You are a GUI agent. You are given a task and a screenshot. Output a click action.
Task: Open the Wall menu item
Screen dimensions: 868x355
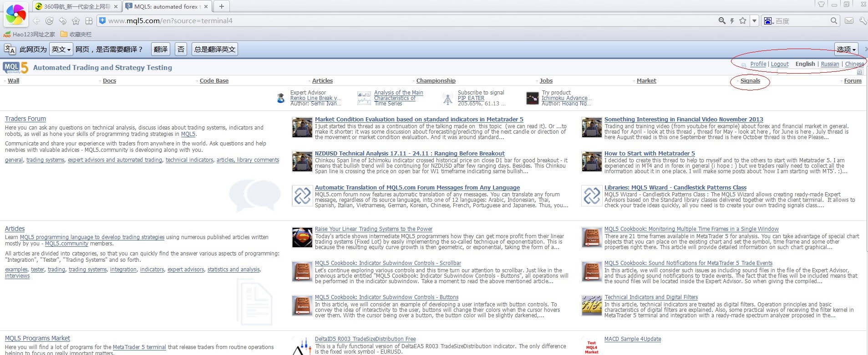pyautogui.click(x=14, y=81)
